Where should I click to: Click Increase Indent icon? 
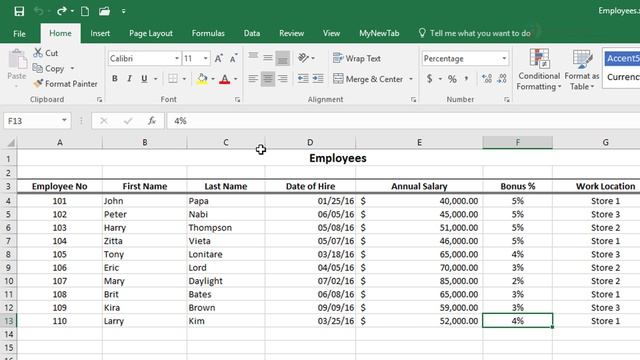point(318,79)
